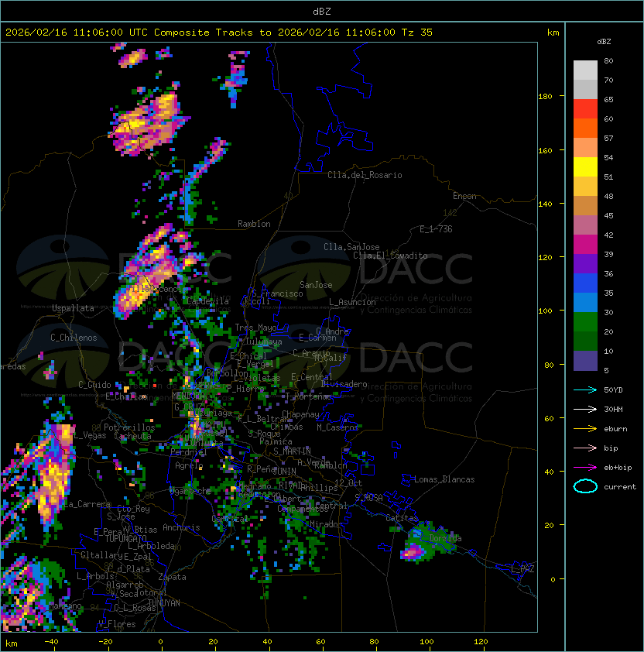Click the 'current' legend label

point(620,487)
